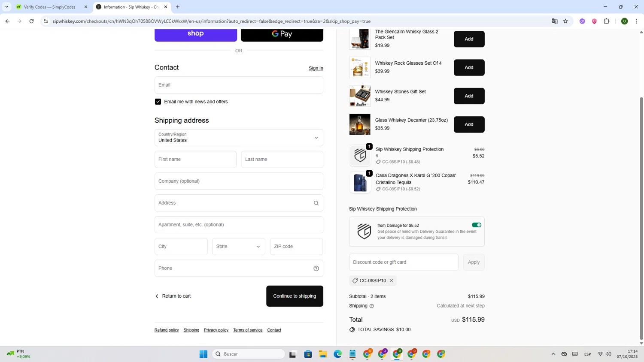
Task: Click the Last name field
Action: 282,160
